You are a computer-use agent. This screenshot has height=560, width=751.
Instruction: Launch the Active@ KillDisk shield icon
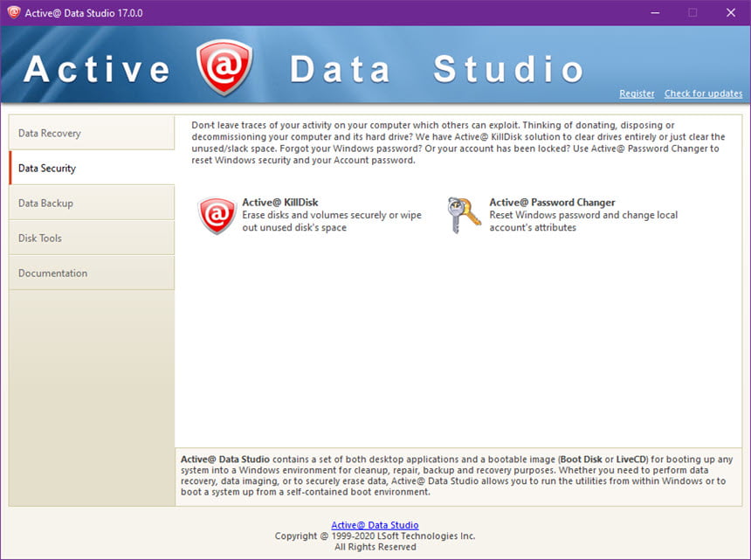click(217, 216)
